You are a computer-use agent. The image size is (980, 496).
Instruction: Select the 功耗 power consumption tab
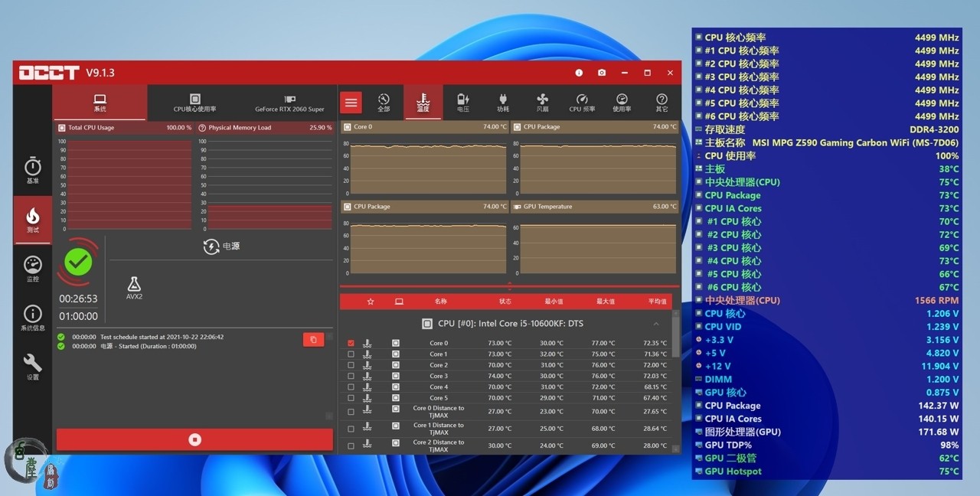coord(503,103)
